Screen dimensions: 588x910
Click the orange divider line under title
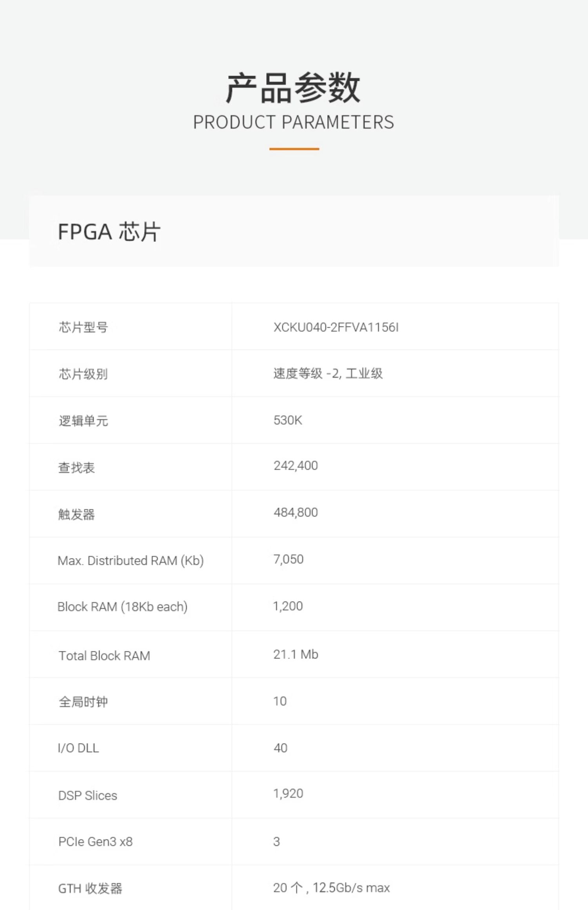[x=294, y=149]
